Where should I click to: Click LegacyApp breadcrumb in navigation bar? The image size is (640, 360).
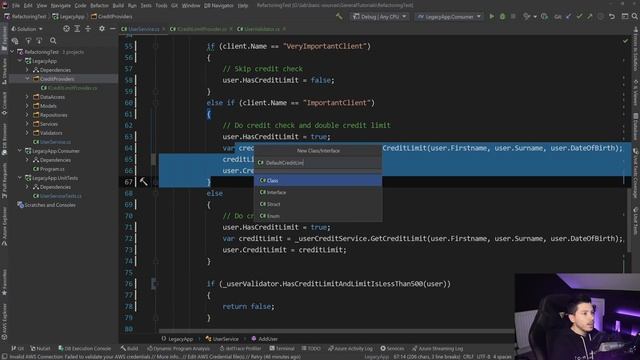tap(68, 17)
